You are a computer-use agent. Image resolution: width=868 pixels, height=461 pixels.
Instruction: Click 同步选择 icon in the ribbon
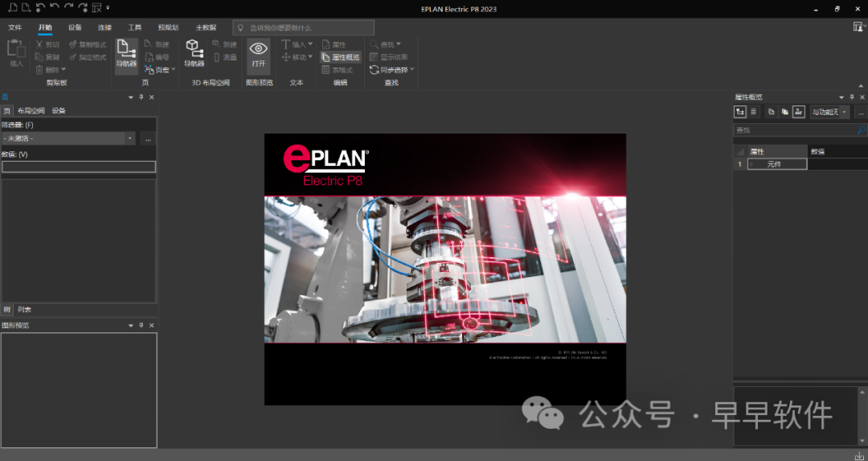[374, 70]
